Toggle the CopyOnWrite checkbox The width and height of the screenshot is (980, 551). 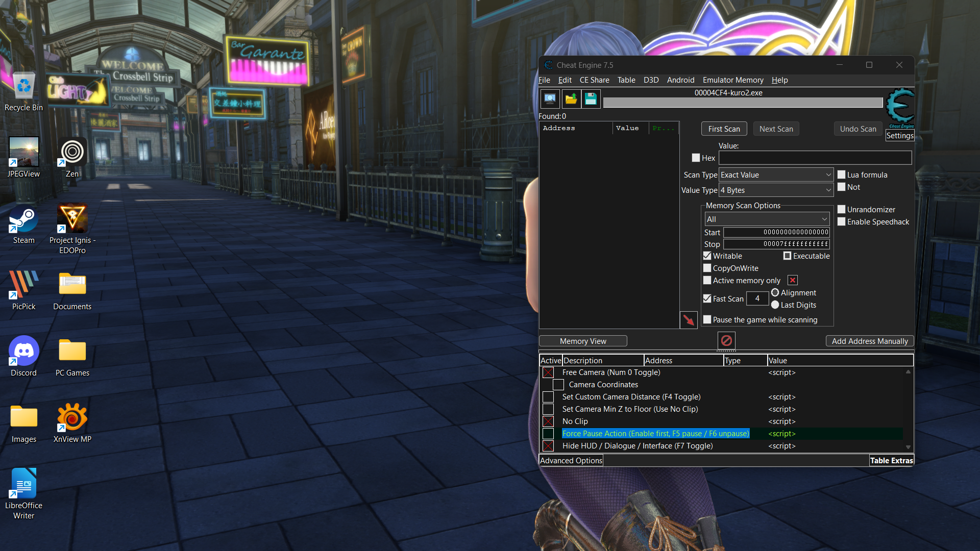pyautogui.click(x=707, y=268)
